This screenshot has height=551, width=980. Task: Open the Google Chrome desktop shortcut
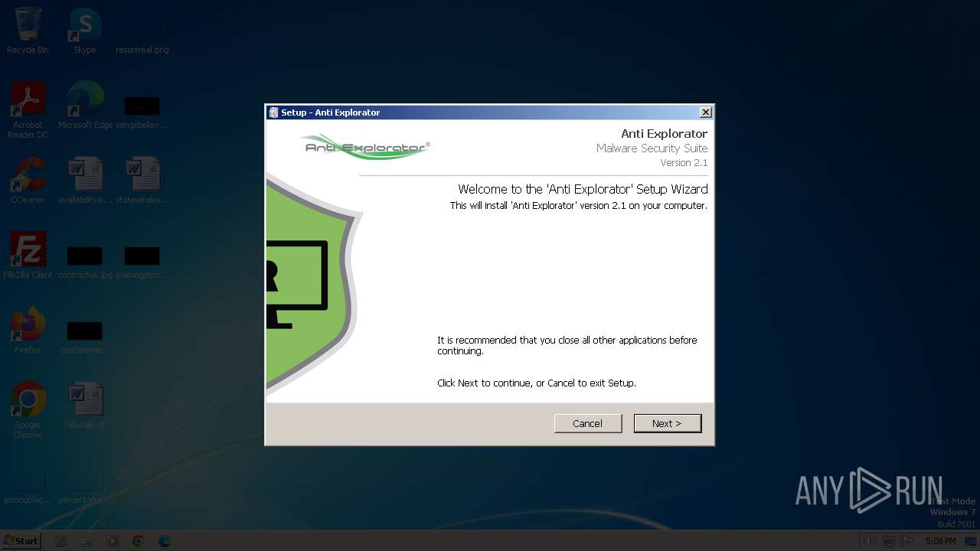point(28,410)
